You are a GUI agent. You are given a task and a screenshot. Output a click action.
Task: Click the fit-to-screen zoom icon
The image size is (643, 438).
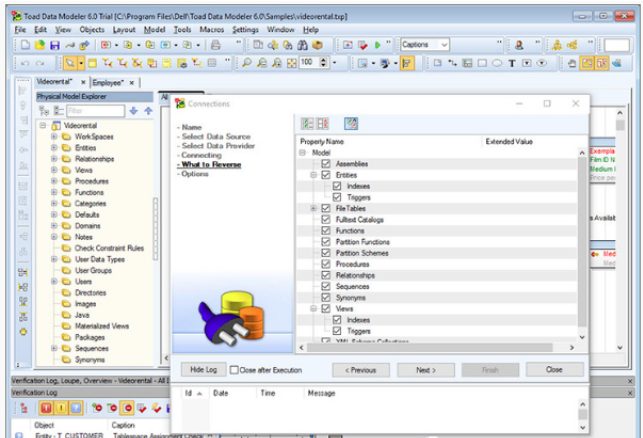[x=292, y=63]
